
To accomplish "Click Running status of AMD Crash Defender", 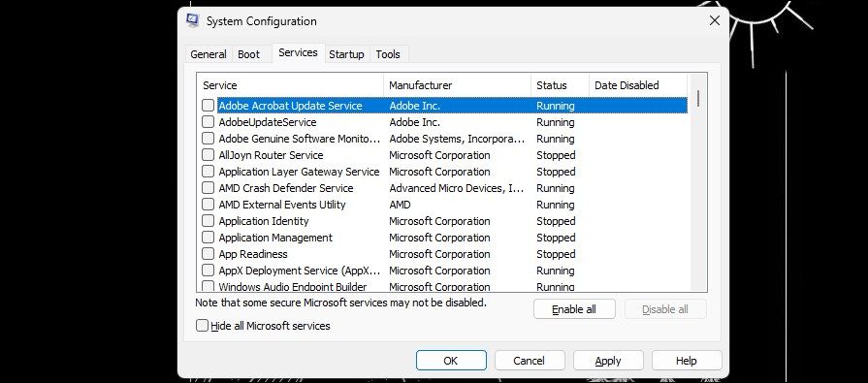I will pos(556,188).
